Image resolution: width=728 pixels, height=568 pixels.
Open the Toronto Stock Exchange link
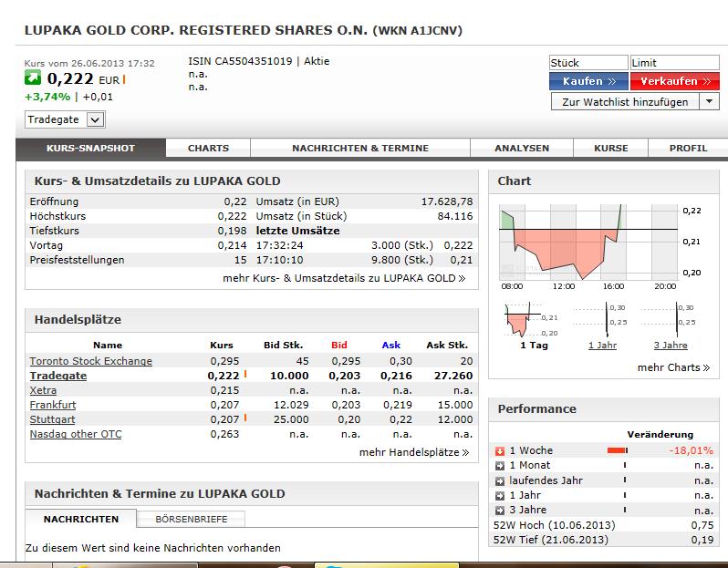pyautogui.click(x=90, y=361)
